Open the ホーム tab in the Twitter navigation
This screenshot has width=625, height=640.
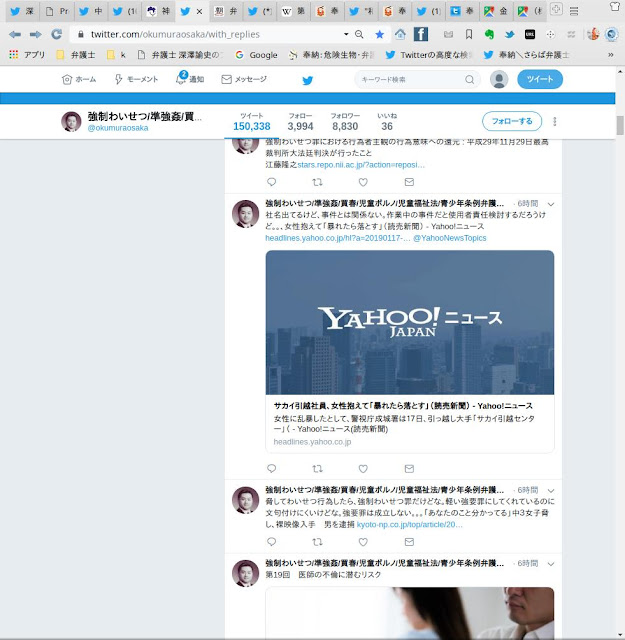[79, 79]
